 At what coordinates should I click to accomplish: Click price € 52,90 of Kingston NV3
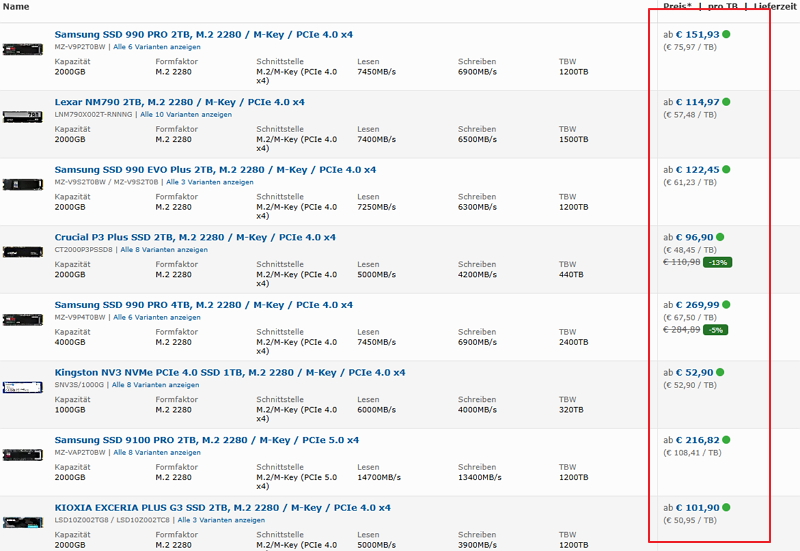pyautogui.click(x=694, y=372)
